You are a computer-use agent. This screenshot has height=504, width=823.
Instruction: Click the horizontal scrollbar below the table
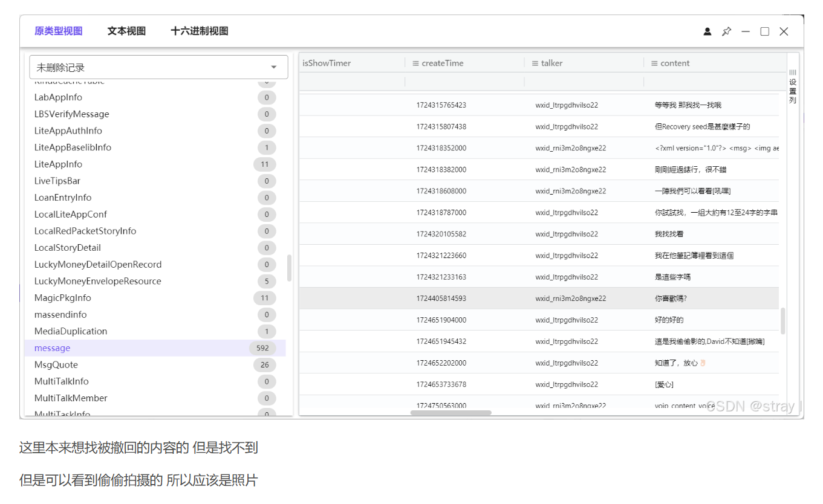(451, 412)
